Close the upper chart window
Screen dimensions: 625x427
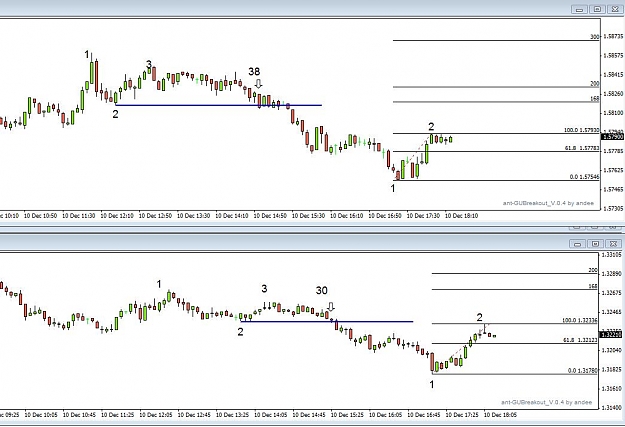click(615, 9)
